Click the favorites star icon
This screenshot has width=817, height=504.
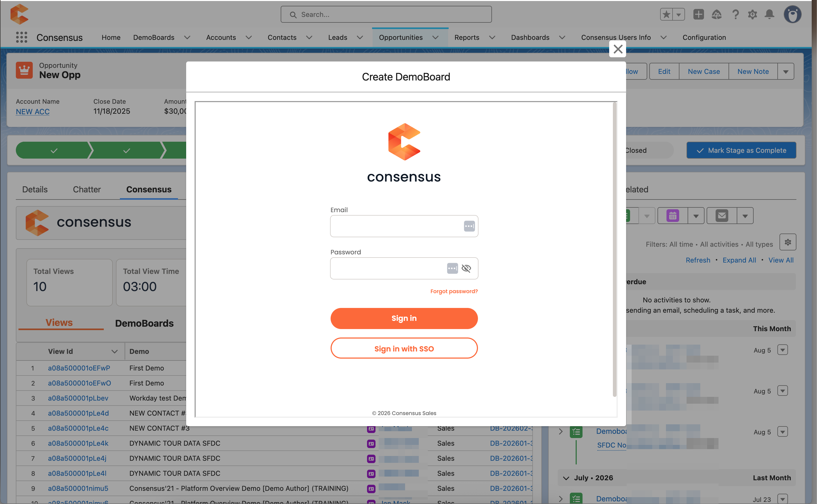pyautogui.click(x=666, y=14)
